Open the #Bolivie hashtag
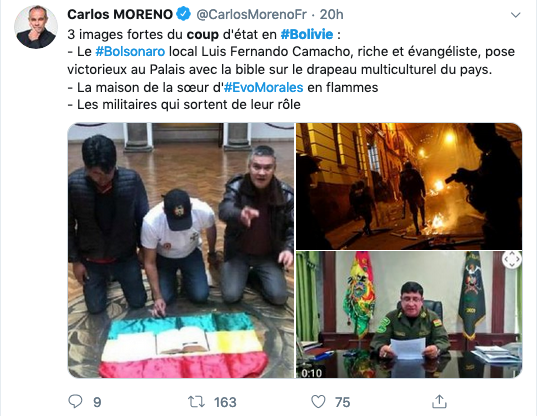Viewport: 546px width, 416px height. click(x=307, y=34)
